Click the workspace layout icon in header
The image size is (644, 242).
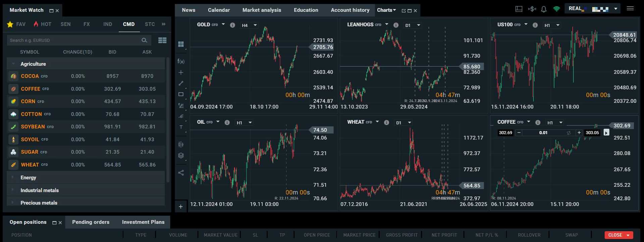pyautogui.click(x=519, y=9)
